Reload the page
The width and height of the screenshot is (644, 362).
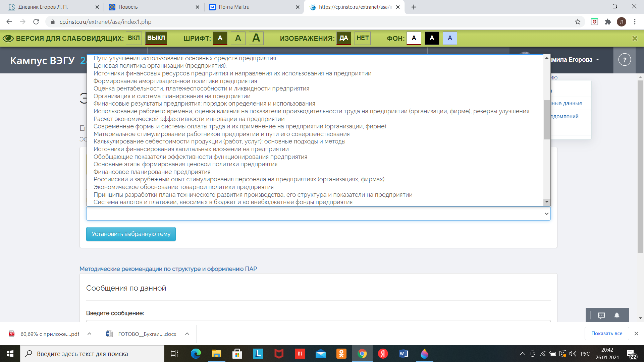pos(36,22)
